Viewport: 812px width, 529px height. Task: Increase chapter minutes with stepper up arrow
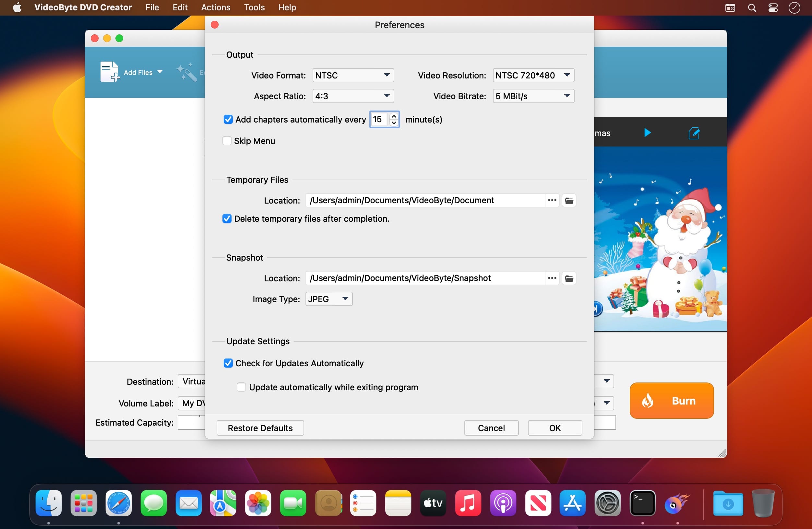click(394, 116)
